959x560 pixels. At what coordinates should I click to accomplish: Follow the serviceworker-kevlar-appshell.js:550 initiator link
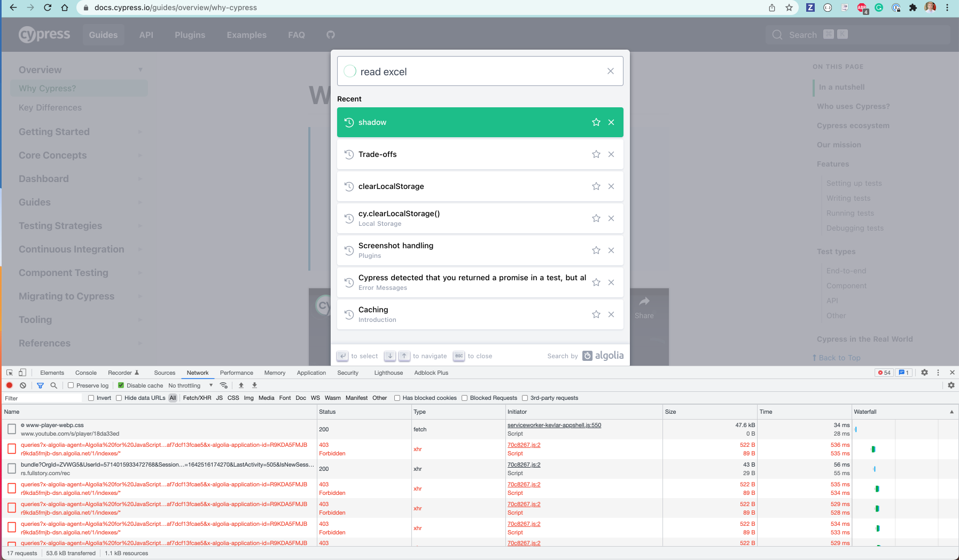point(554,425)
